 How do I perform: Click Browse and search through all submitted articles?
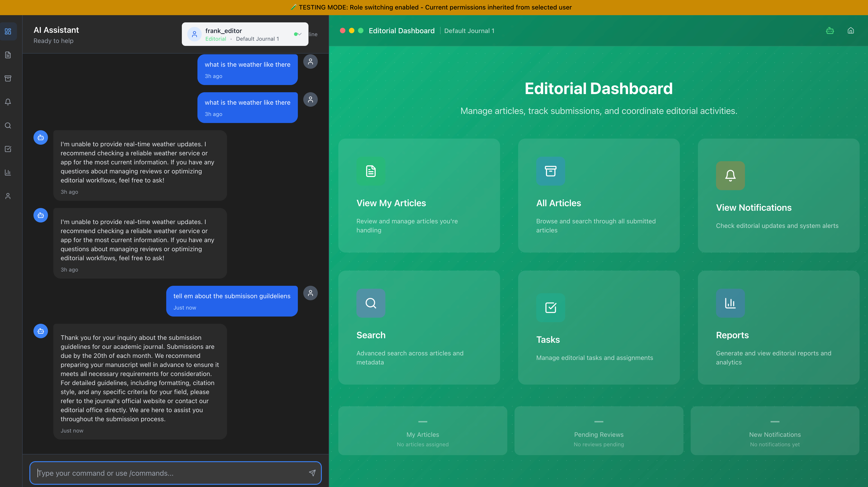(x=596, y=226)
